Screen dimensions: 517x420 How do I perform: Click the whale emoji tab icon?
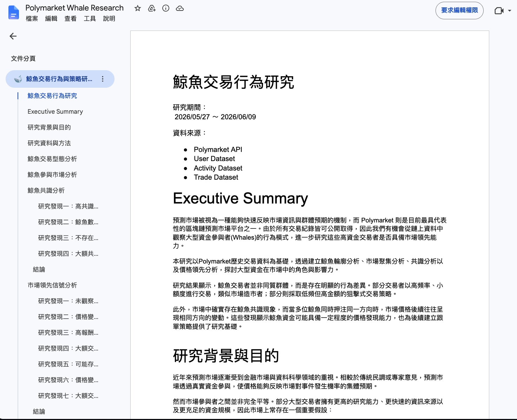(x=18, y=79)
